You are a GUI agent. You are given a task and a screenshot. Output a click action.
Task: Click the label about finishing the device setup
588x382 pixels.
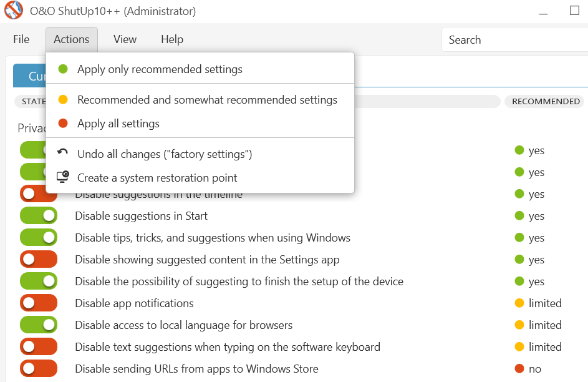click(239, 282)
